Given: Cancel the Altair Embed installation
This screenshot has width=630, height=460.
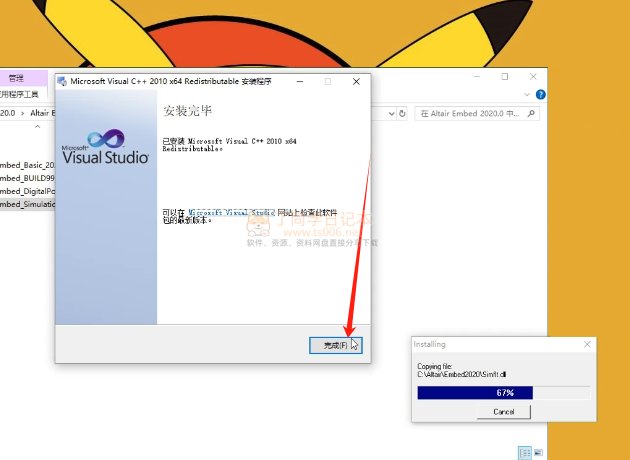Looking at the screenshot, I should [503, 412].
